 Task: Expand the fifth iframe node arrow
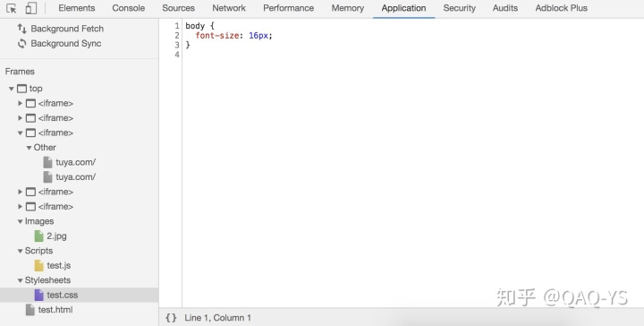[x=20, y=206]
